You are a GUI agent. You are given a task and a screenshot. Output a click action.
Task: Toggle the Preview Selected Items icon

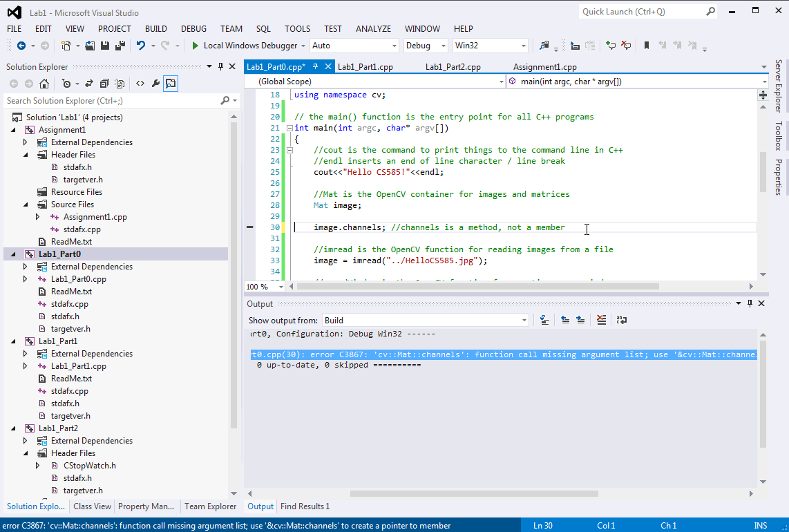pyautogui.click(x=170, y=83)
